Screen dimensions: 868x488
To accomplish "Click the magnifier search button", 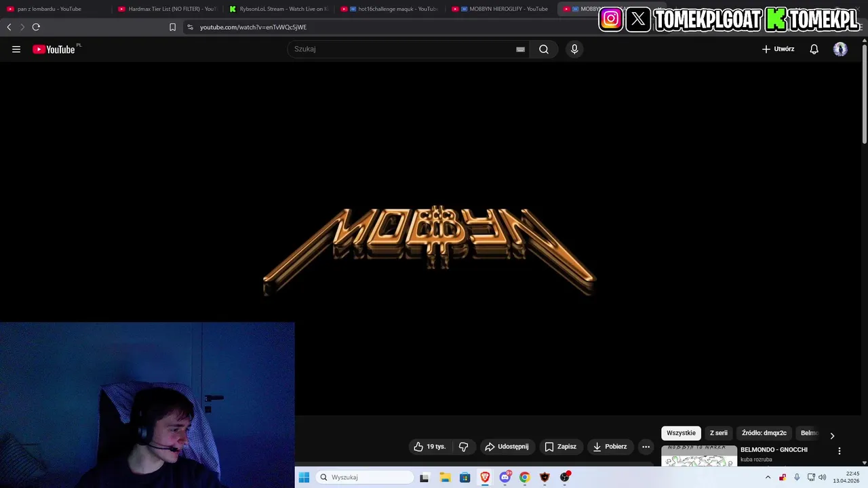I will tap(544, 49).
